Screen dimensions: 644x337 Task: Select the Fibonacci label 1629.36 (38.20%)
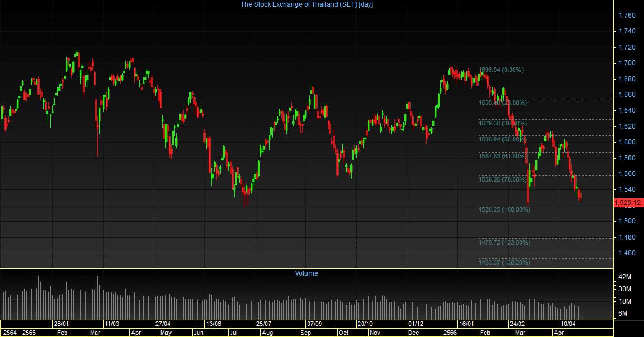coord(502,123)
